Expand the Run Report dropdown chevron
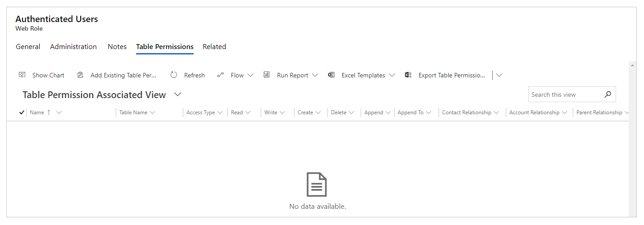The height and width of the screenshot is (225, 644). coord(315,75)
